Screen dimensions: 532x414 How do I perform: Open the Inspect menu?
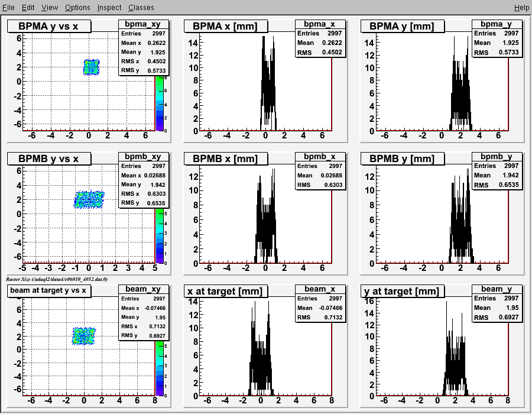(109, 8)
